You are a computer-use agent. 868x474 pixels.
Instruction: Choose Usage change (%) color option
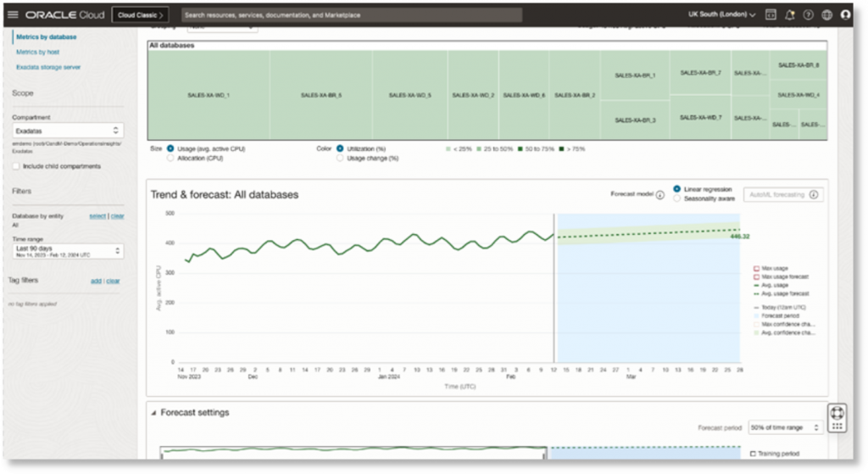[341, 158]
